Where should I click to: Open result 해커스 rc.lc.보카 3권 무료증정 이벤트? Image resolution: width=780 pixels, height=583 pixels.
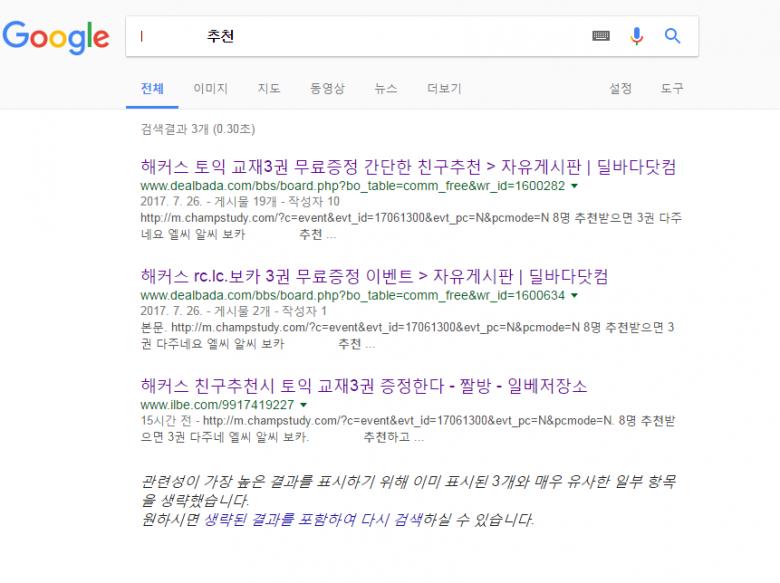(374, 276)
